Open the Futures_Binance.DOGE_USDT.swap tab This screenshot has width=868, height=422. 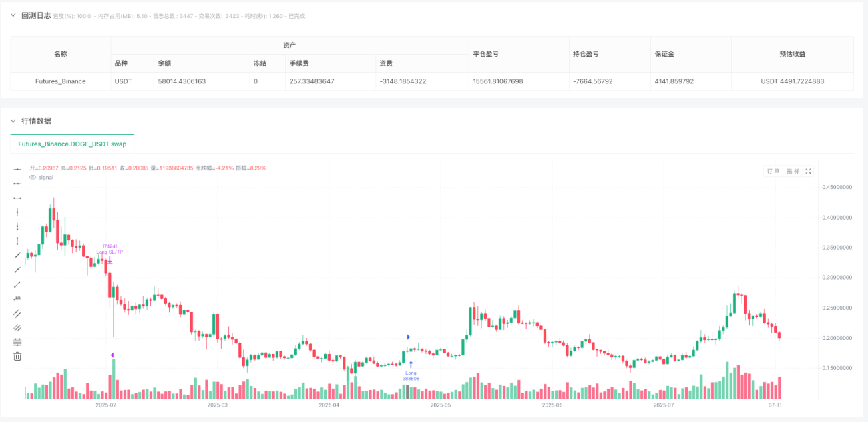click(72, 144)
